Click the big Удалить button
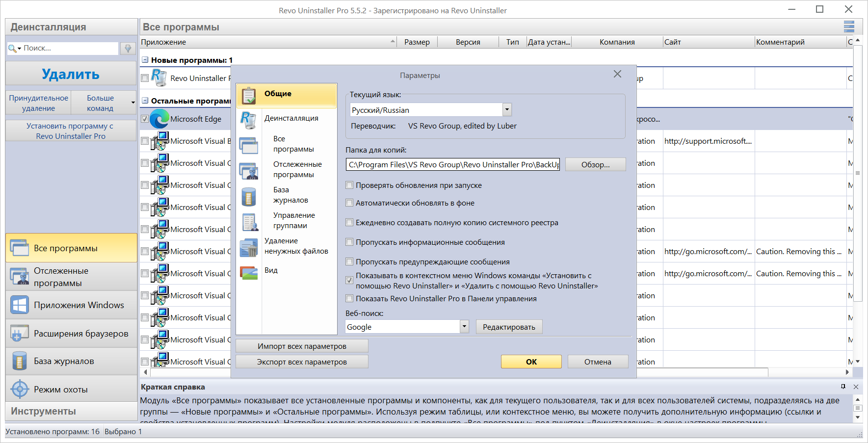This screenshot has width=868, height=443. point(71,74)
